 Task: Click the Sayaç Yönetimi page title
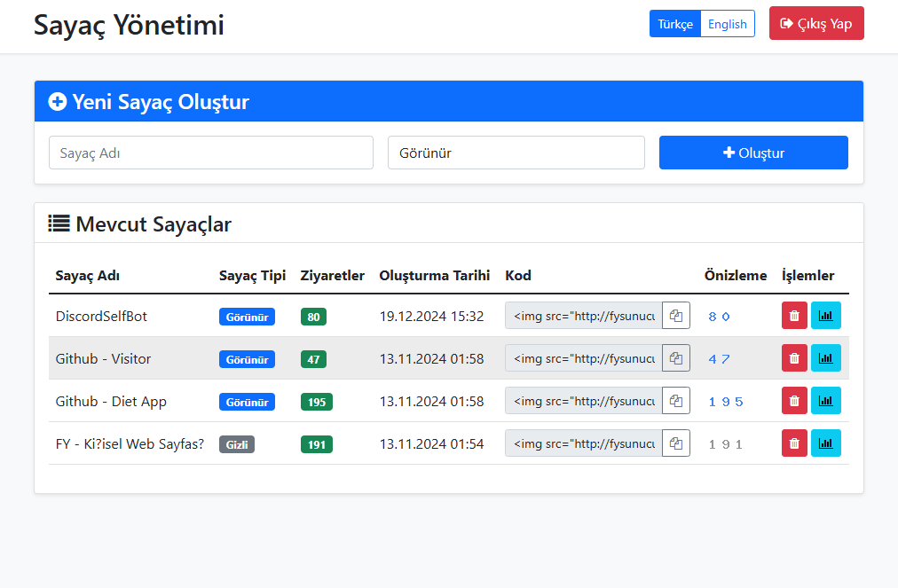pos(129,25)
